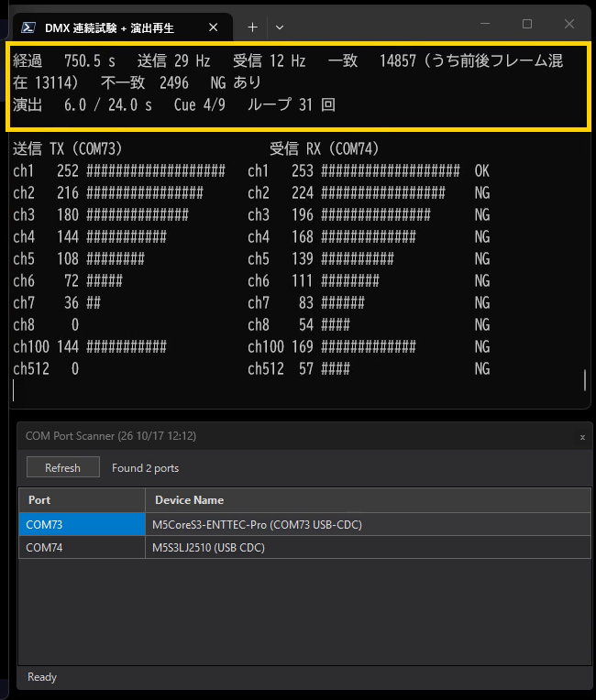Click the RX ch2 value 224

[303, 192]
